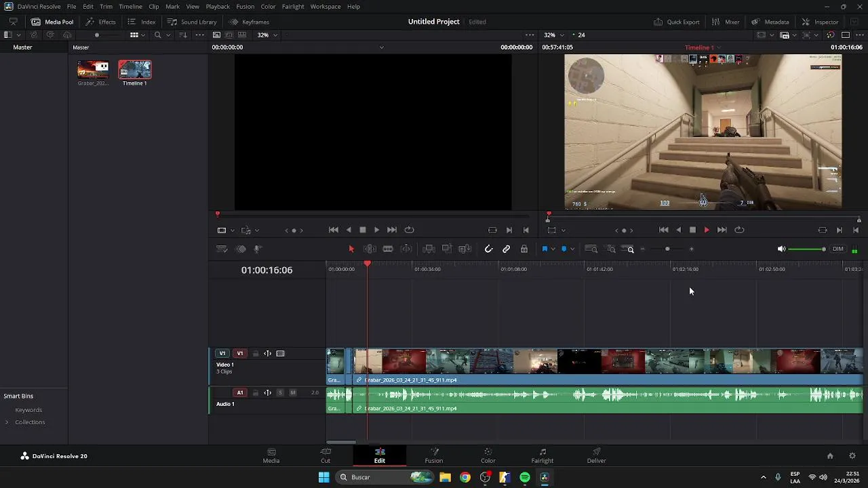This screenshot has width=868, height=488.
Task: Open the media pool view options dropdown
Action: coord(143,35)
